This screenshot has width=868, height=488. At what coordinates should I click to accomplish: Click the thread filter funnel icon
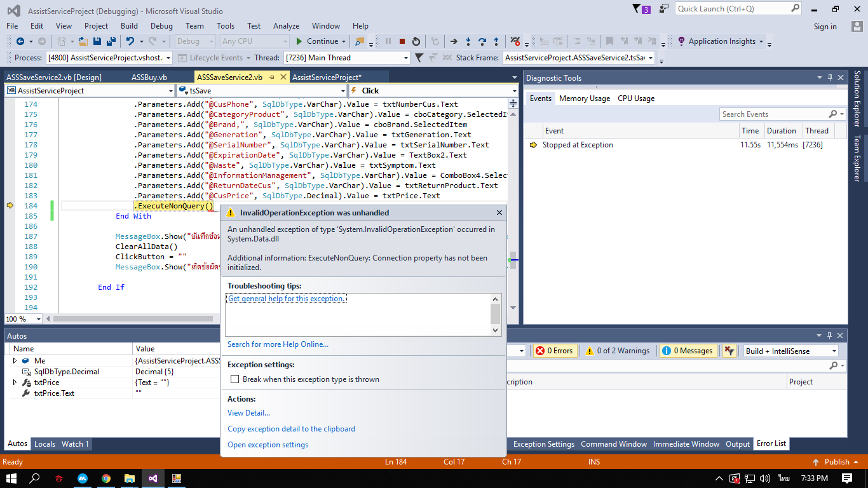pos(419,58)
